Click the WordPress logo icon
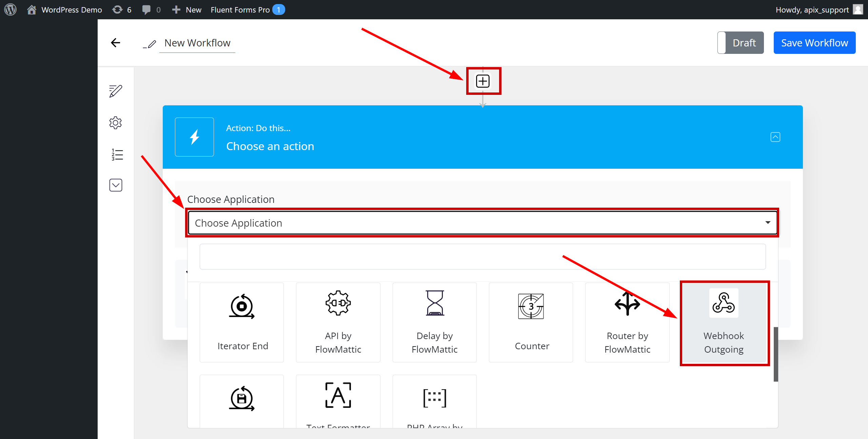The height and width of the screenshot is (439, 868). click(11, 9)
